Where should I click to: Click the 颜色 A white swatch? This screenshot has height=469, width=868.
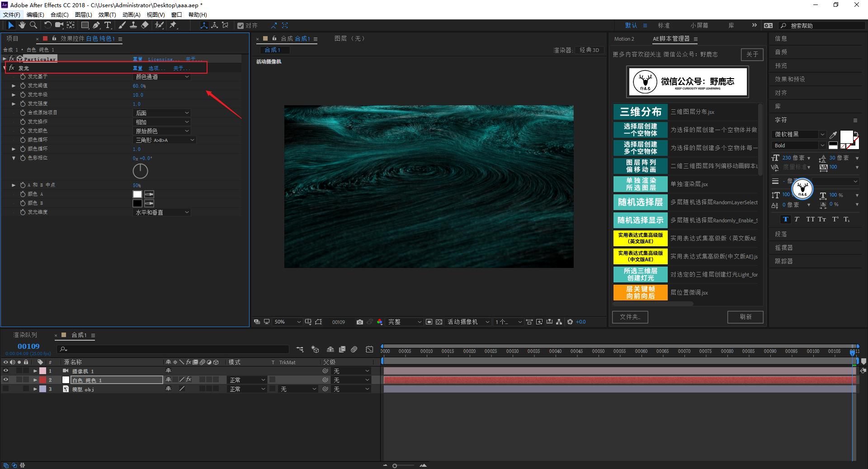pos(137,194)
